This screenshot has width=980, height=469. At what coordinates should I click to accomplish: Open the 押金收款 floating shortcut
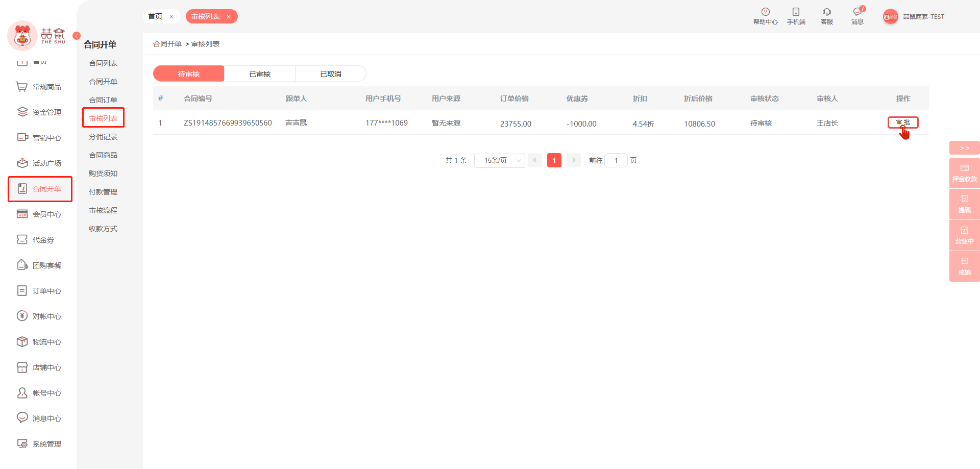[965, 173]
